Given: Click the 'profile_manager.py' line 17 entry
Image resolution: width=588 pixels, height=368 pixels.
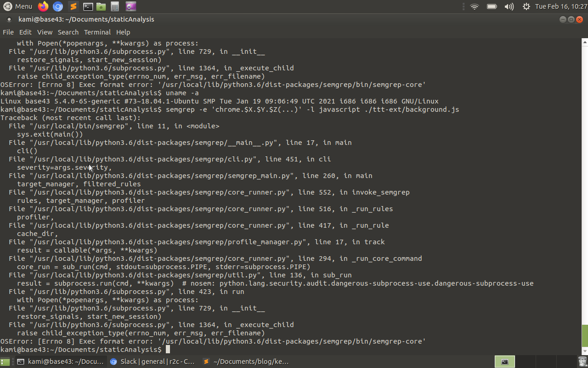Looking at the screenshot, I should (197, 242).
